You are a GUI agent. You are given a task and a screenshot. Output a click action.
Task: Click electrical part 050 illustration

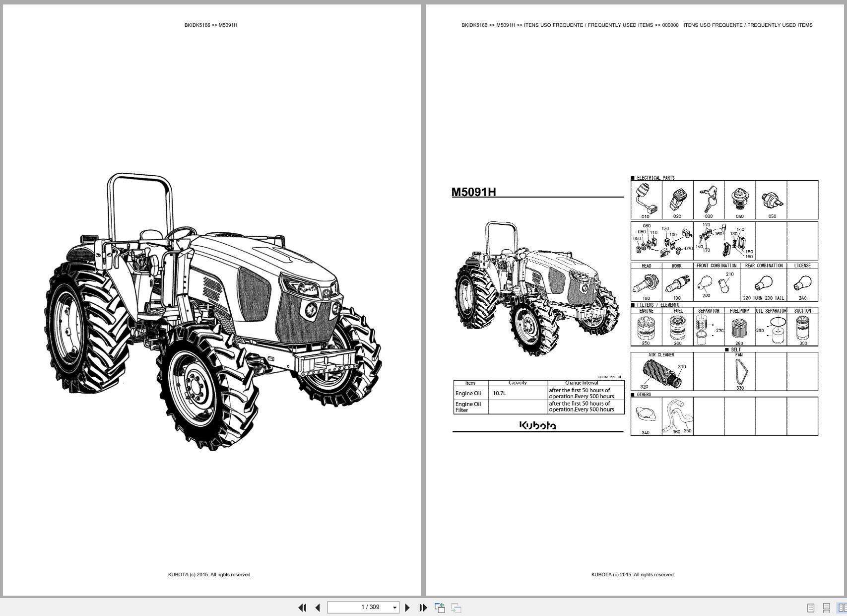pos(772,200)
